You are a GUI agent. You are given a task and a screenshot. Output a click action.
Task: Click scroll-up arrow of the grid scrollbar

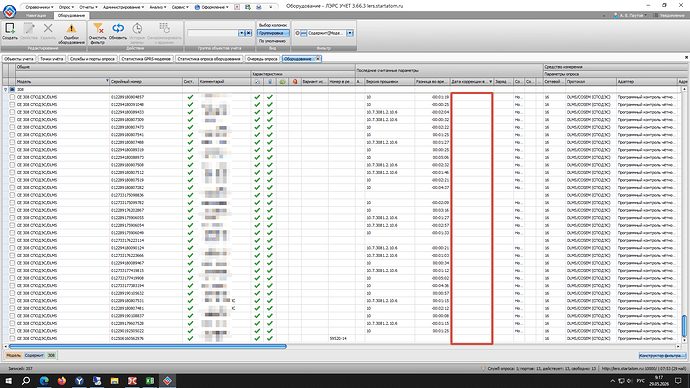[x=684, y=89]
